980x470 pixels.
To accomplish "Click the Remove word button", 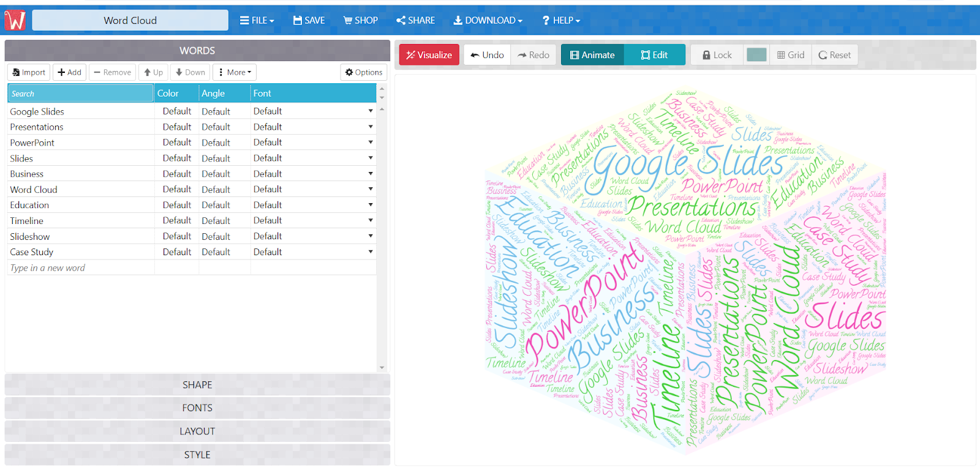I will 113,72.
